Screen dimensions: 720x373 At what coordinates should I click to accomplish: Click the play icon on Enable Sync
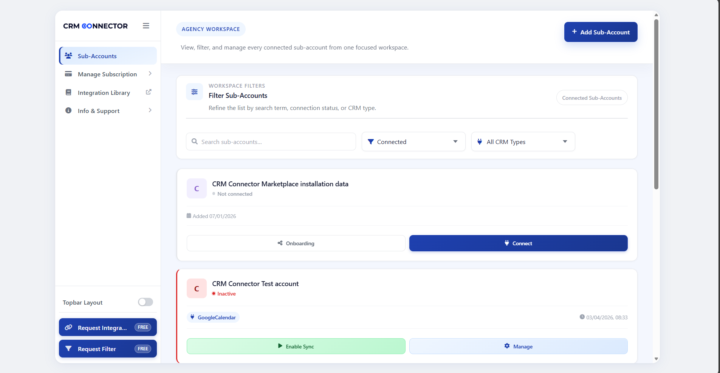(x=280, y=346)
